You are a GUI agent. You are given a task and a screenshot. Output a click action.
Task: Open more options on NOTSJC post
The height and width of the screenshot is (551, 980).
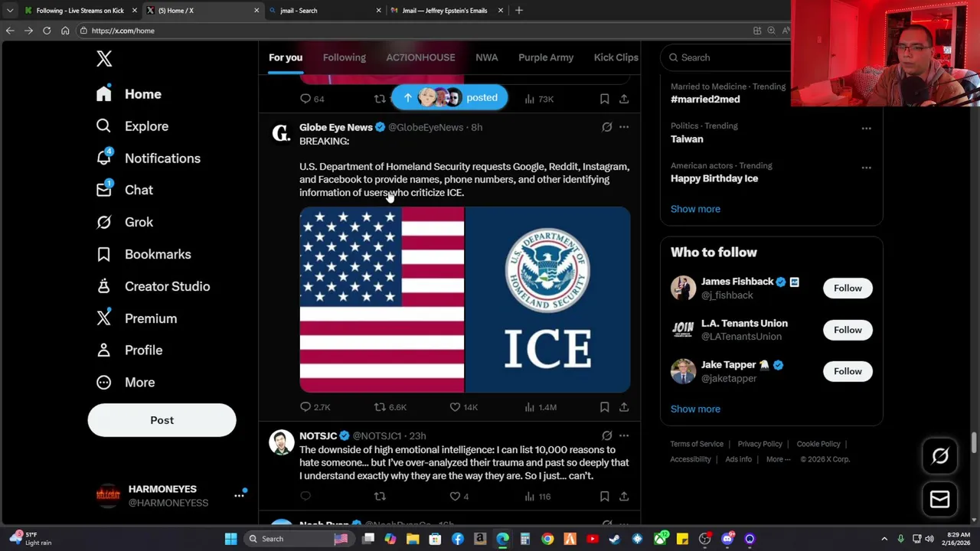[x=624, y=435]
